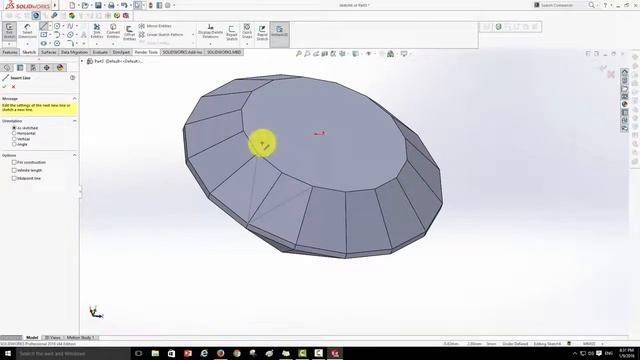
Task: Select the Corner Rectangle sketch tool
Action: pos(43,35)
